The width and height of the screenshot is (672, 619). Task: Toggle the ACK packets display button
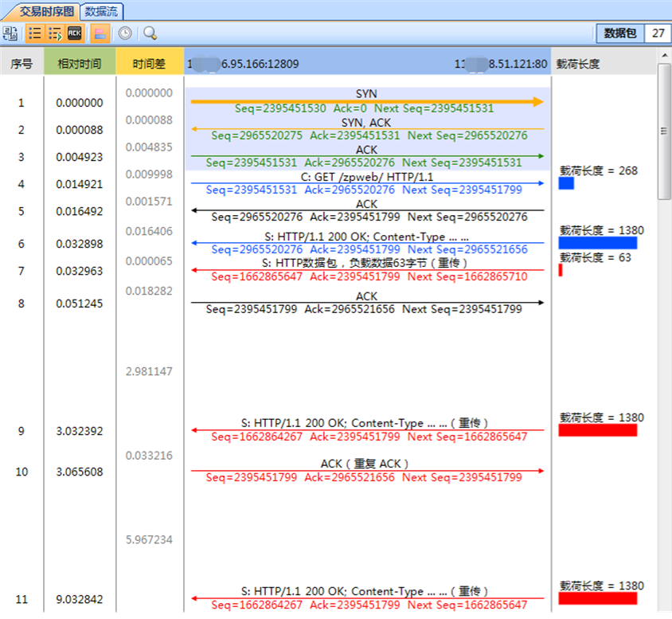(x=73, y=33)
